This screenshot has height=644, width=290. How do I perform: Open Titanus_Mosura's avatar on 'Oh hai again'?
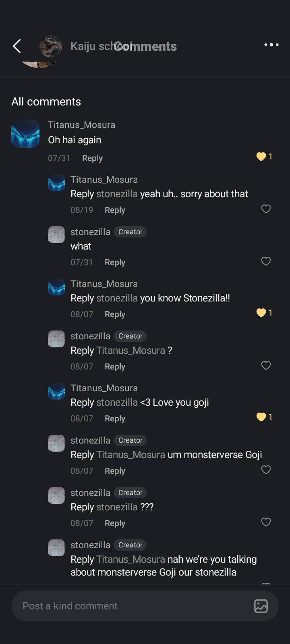tap(25, 134)
